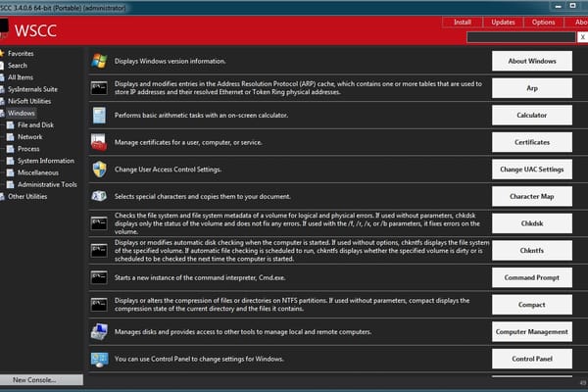Open the Options menu
Image resolution: width=588 pixels, height=392 pixels.
543,23
